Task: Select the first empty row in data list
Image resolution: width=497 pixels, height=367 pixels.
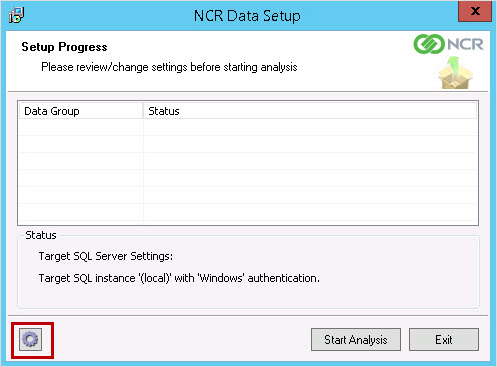Action: pos(248,127)
